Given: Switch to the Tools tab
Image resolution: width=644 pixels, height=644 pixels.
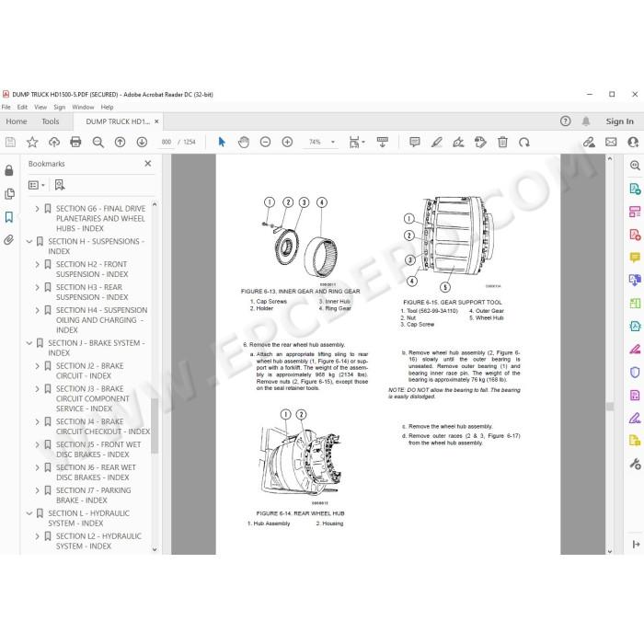Looking at the screenshot, I should pyautogui.click(x=50, y=121).
